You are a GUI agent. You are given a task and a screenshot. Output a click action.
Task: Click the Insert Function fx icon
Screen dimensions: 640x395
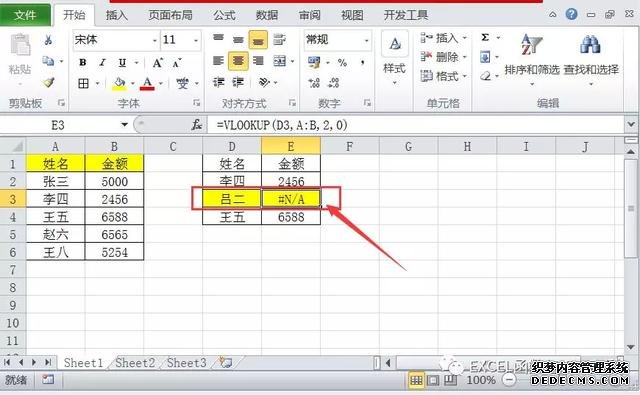[x=197, y=124]
